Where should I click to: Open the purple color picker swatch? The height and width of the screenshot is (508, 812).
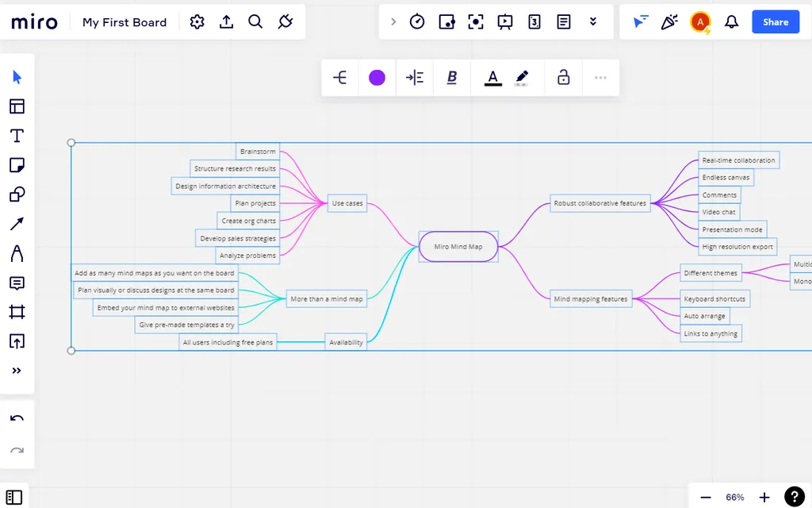[x=377, y=78]
